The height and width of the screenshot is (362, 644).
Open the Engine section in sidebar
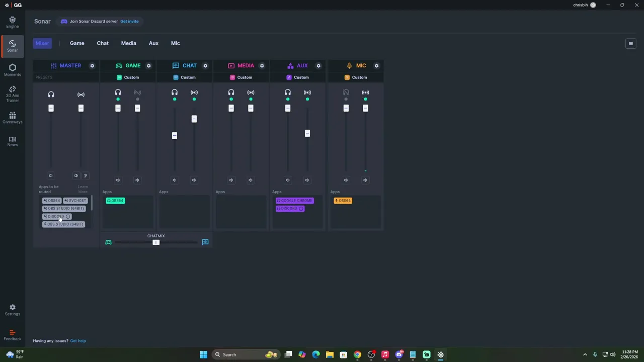pos(12,22)
